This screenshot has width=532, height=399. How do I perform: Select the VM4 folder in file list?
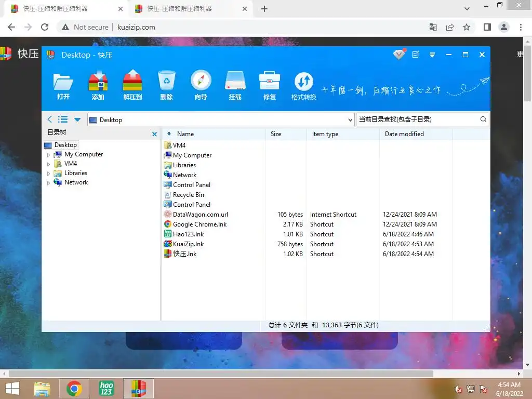pyautogui.click(x=175, y=145)
